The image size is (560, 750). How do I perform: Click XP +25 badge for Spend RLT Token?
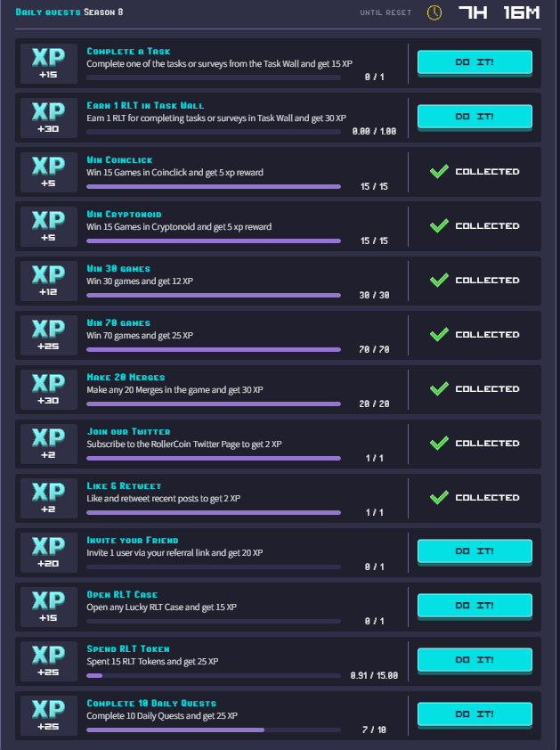48,661
